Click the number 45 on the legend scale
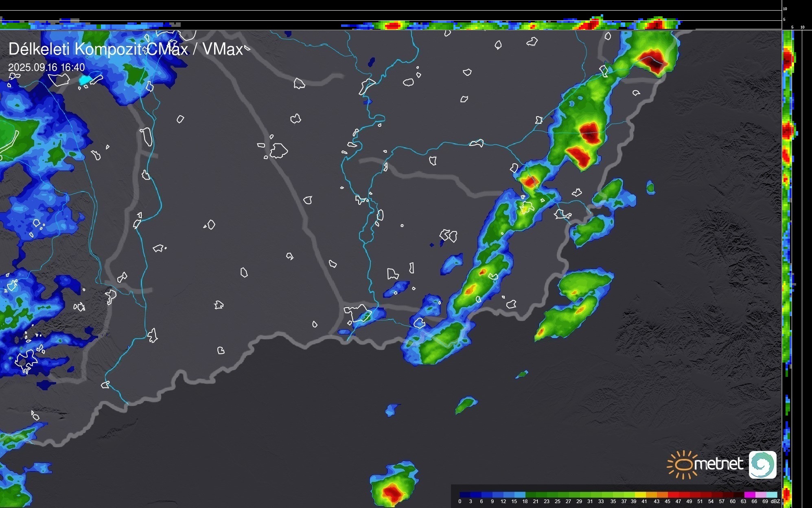The image size is (812, 508). [x=667, y=501]
